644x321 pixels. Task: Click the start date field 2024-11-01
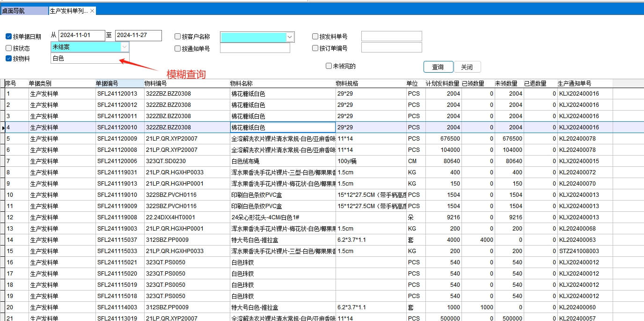81,36
